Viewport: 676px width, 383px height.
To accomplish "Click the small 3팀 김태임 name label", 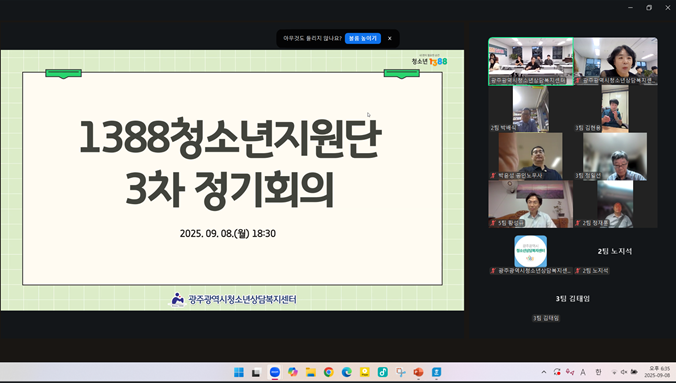I will 546,318.
